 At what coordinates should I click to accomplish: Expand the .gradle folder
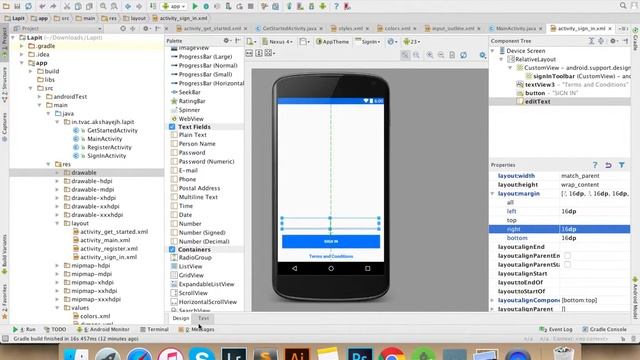point(22,46)
